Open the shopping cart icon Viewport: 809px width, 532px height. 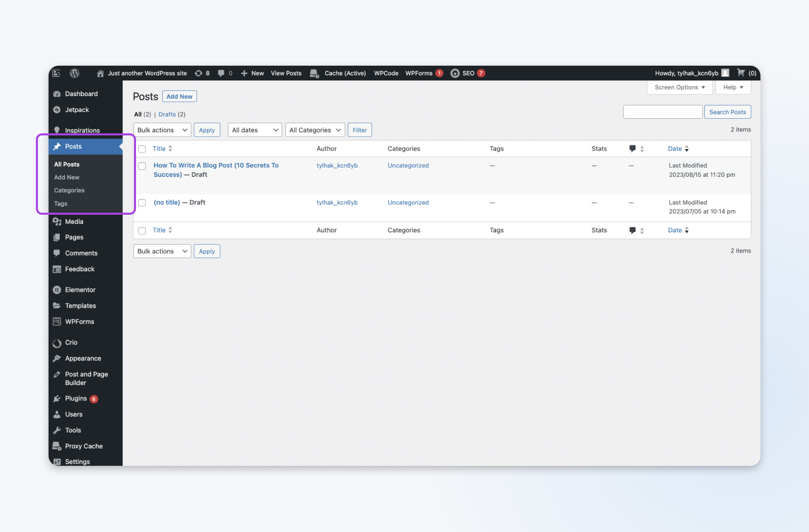tap(741, 73)
